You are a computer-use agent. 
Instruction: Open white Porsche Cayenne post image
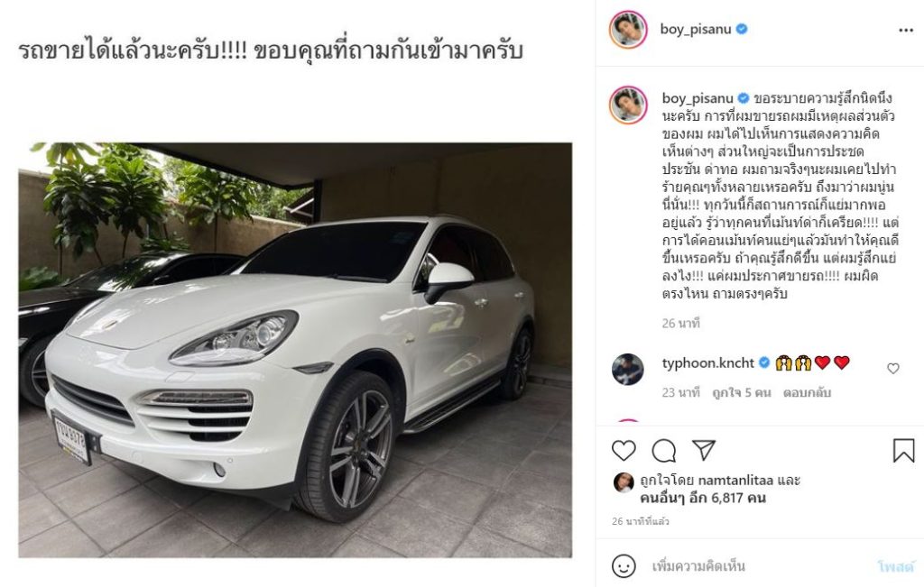point(295,351)
